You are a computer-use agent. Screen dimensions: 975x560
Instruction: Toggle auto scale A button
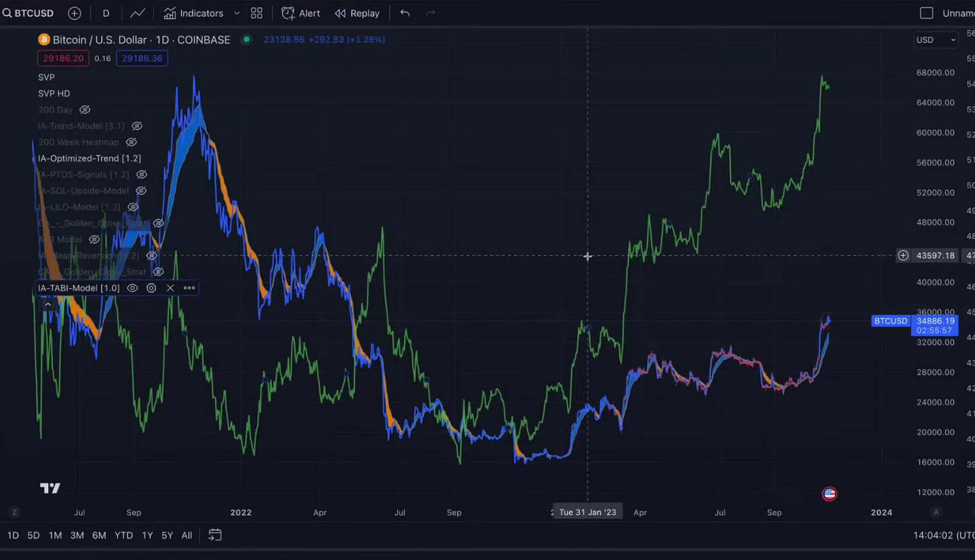936,512
